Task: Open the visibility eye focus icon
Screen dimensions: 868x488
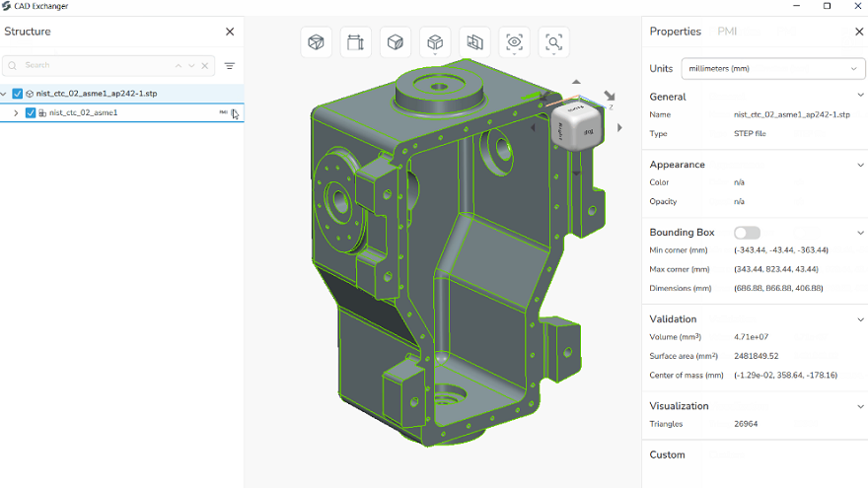Action: click(x=514, y=42)
